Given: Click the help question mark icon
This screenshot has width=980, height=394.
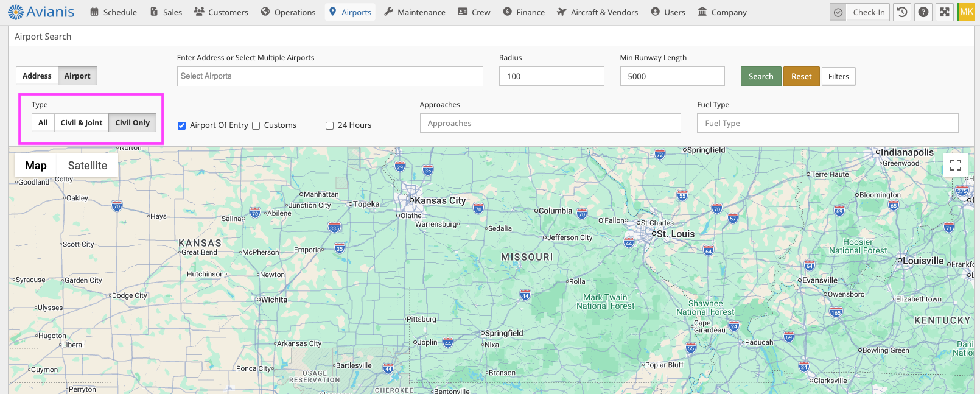Looking at the screenshot, I should 923,12.
